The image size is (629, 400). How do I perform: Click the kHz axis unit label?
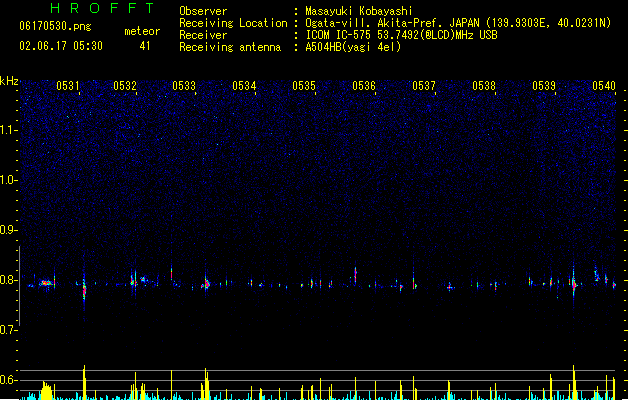[x=9, y=81]
